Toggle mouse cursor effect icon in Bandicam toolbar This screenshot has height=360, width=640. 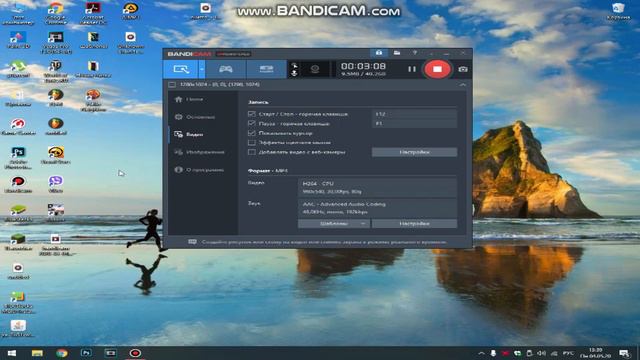pyautogui.click(x=294, y=65)
